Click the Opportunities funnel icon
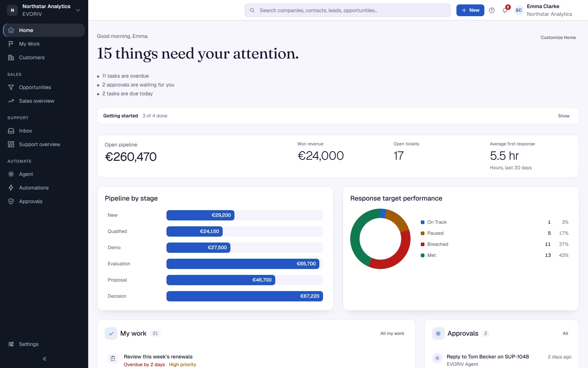 click(11, 87)
